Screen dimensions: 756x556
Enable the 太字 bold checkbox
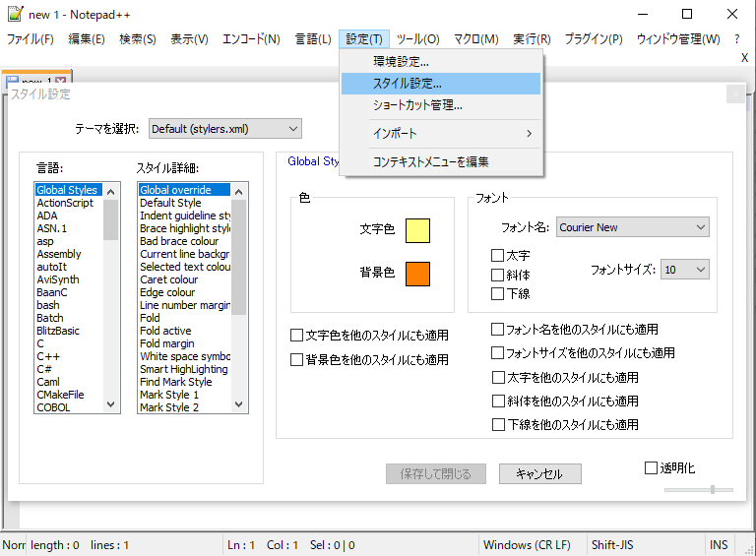pos(510,255)
